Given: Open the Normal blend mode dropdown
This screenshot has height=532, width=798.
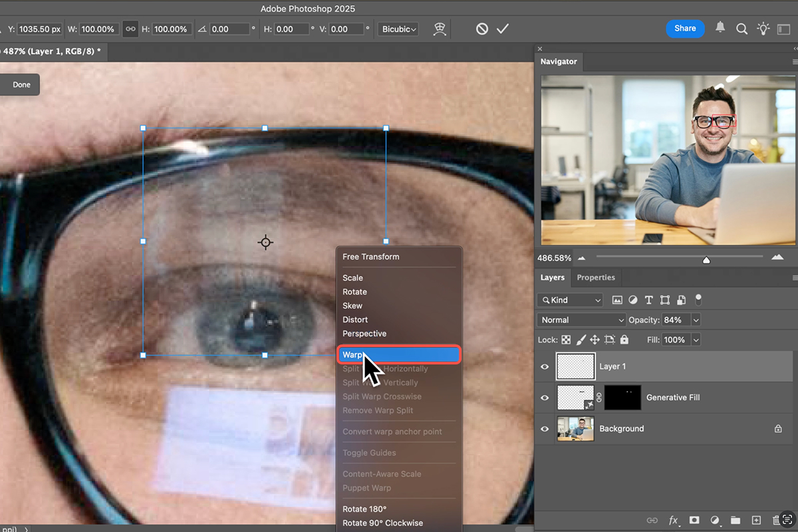Looking at the screenshot, I should click(x=581, y=320).
